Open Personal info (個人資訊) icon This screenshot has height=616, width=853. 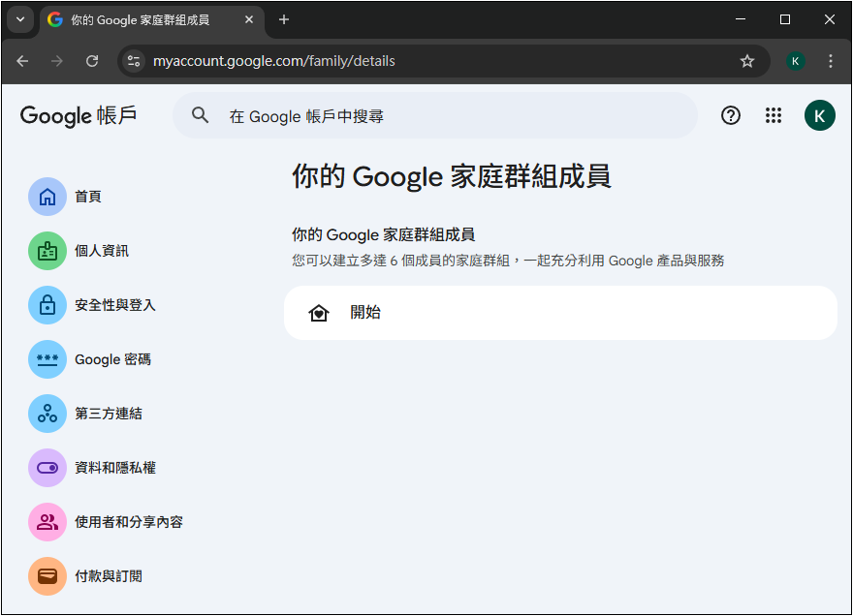(x=47, y=251)
